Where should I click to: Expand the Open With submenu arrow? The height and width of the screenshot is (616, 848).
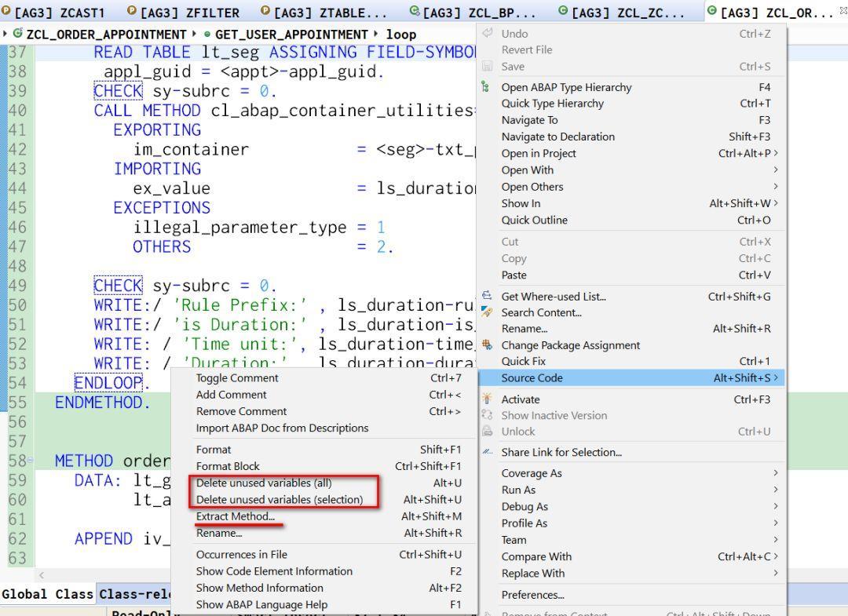pos(776,169)
